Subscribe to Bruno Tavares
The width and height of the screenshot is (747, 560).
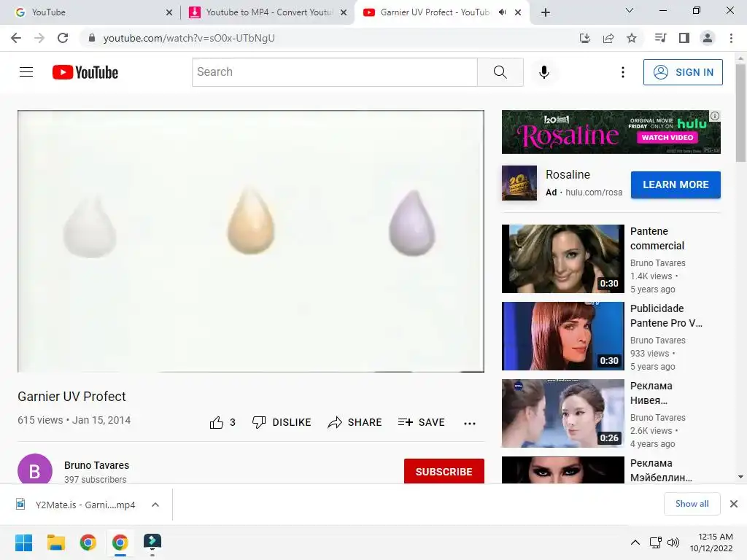tap(444, 472)
